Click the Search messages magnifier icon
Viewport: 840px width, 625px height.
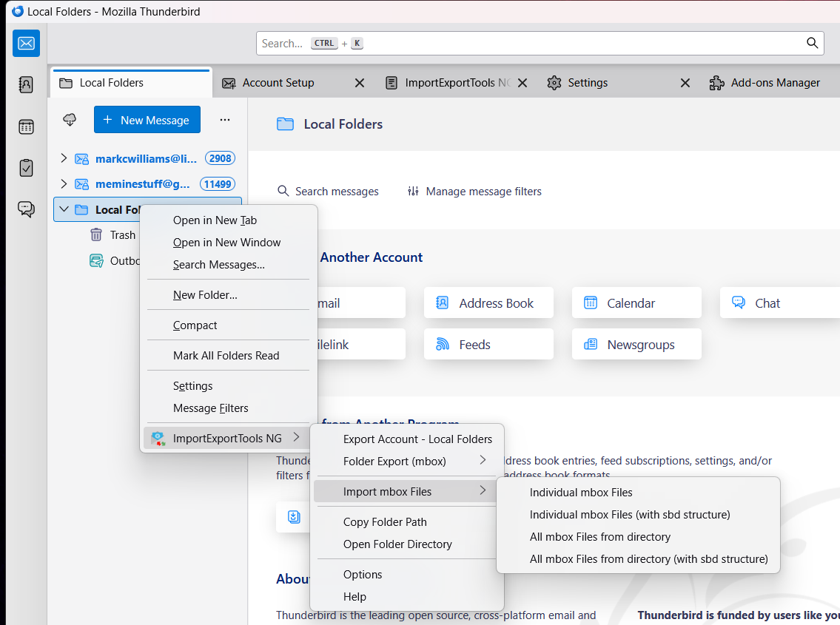click(x=283, y=191)
